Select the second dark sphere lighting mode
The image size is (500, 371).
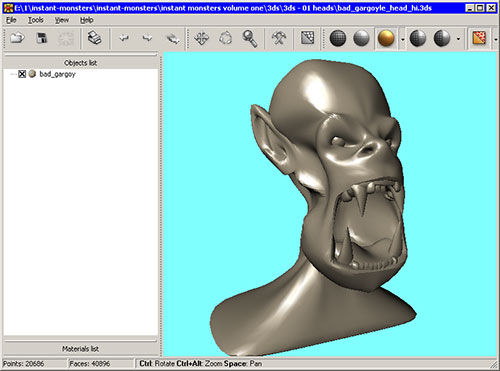click(442, 38)
